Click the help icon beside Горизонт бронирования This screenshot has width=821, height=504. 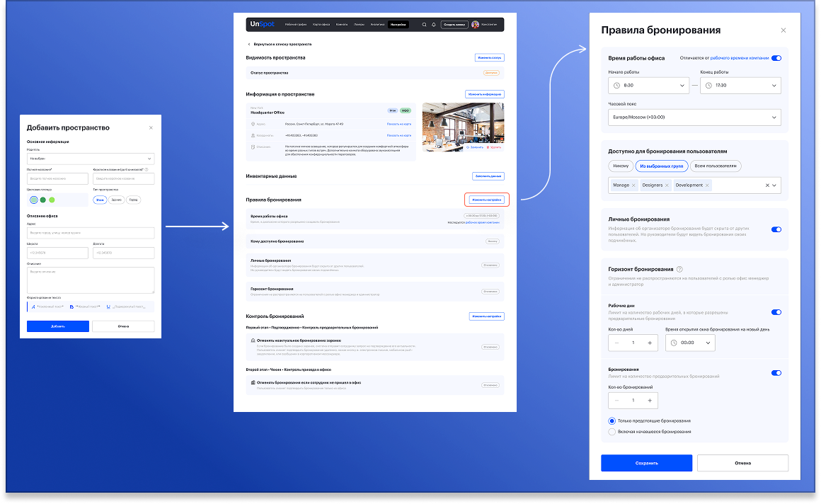[680, 269]
